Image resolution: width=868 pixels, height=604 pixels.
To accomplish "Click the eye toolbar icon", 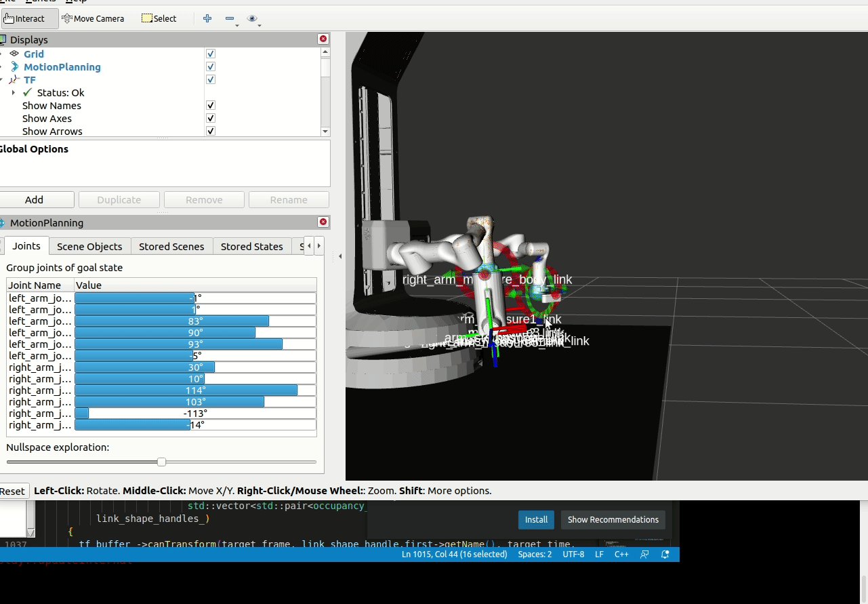I will click(253, 17).
